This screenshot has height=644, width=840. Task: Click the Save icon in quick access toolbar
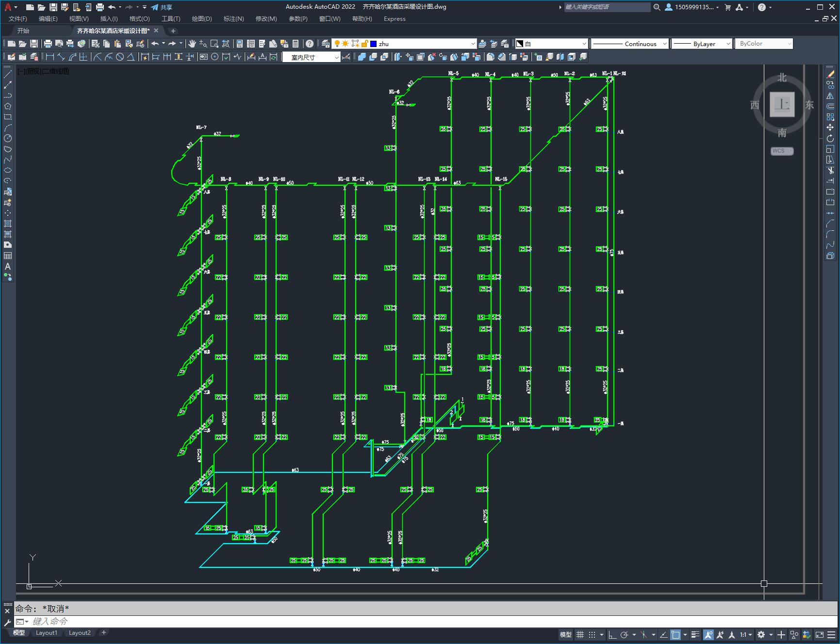click(53, 7)
